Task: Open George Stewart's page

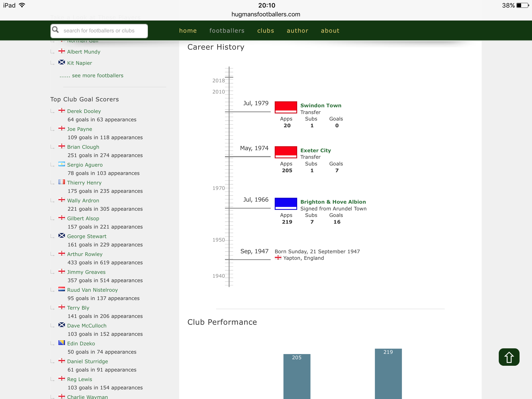Action: pos(87,236)
